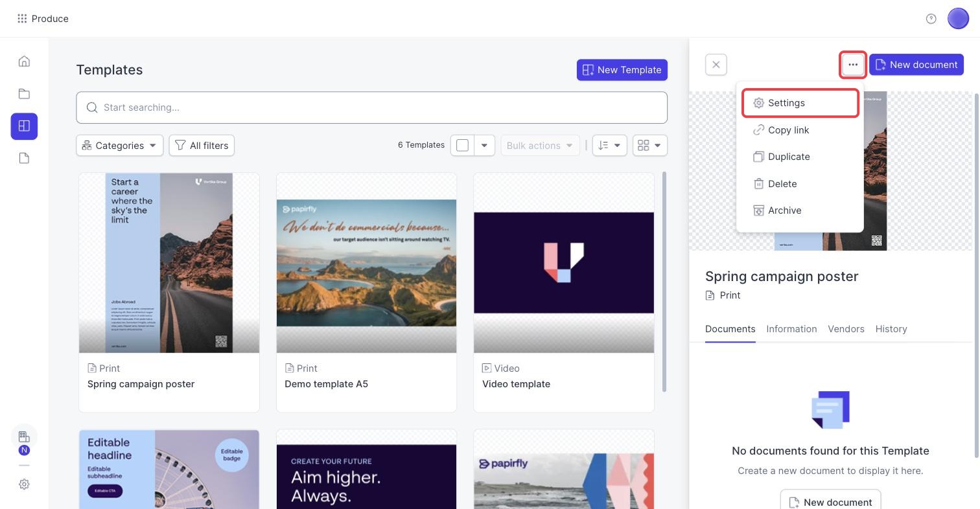This screenshot has width=980, height=509.
Task: Open the Editable headline template thumbnail
Action: pyautogui.click(x=169, y=469)
